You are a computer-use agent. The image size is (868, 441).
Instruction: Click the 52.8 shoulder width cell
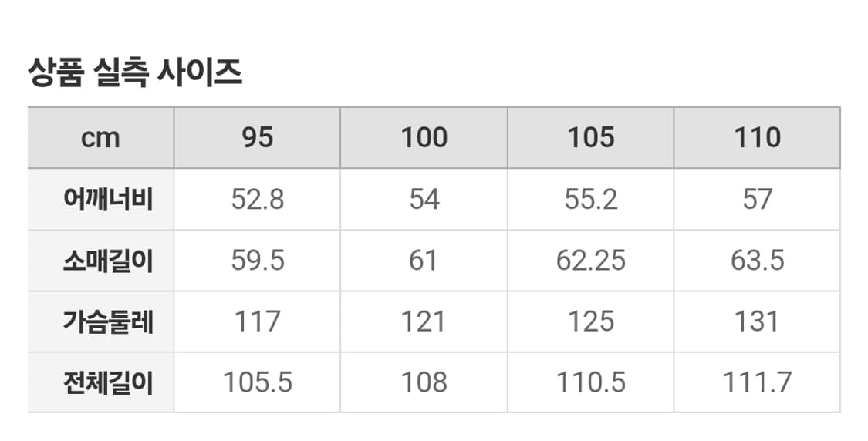pos(258,200)
